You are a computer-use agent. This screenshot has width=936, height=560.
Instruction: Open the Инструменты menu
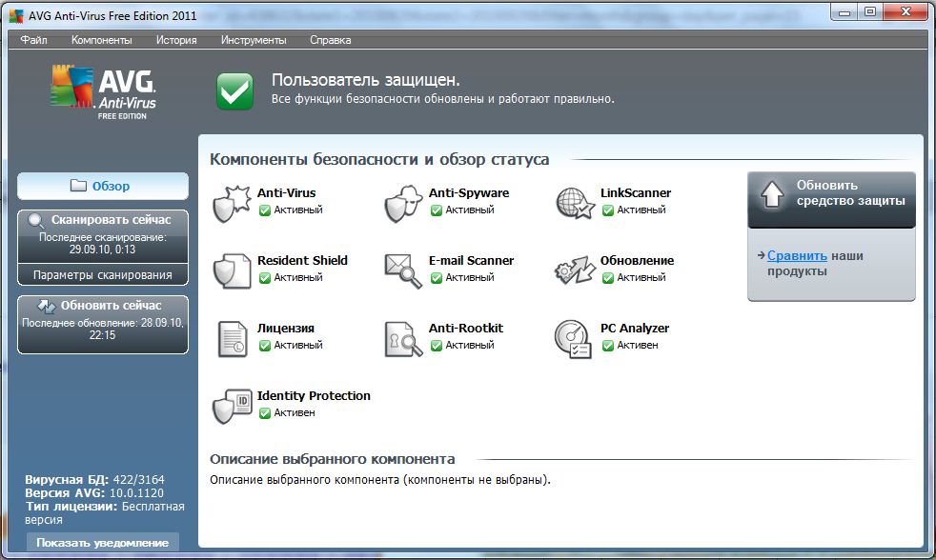[x=254, y=40]
